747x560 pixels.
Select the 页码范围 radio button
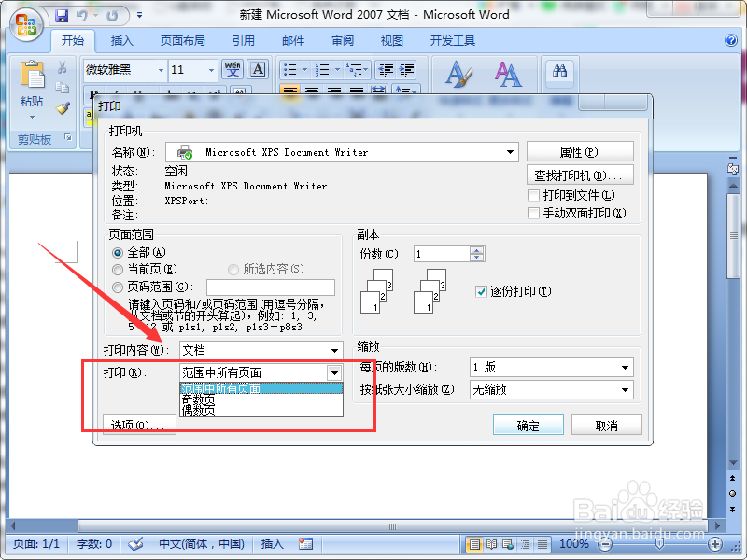118,287
